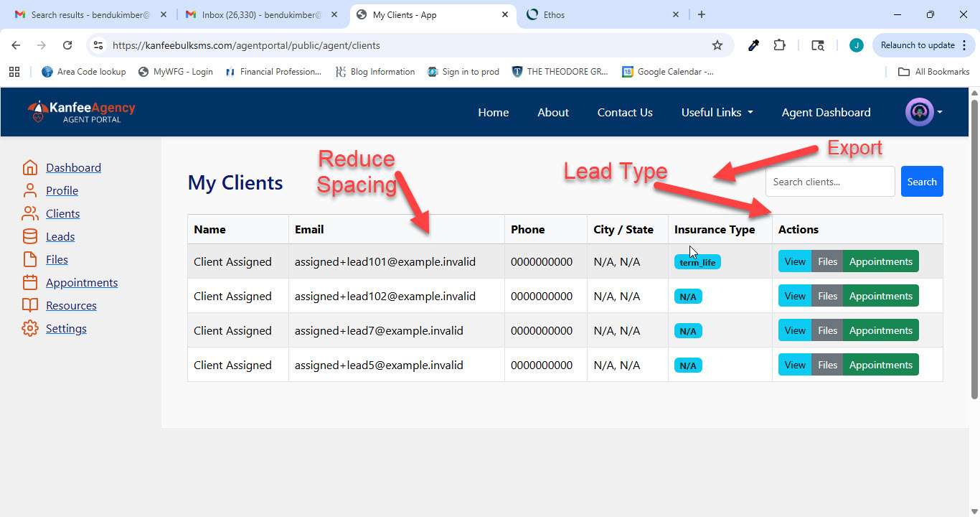Click the Resources book icon in sidebar

coord(29,305)
